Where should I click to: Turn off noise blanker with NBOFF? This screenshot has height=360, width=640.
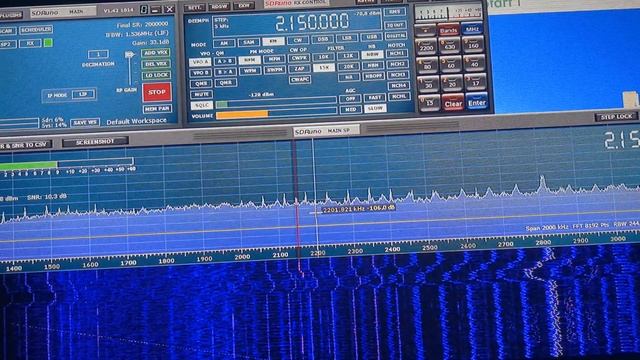click(x=373, y=76)
